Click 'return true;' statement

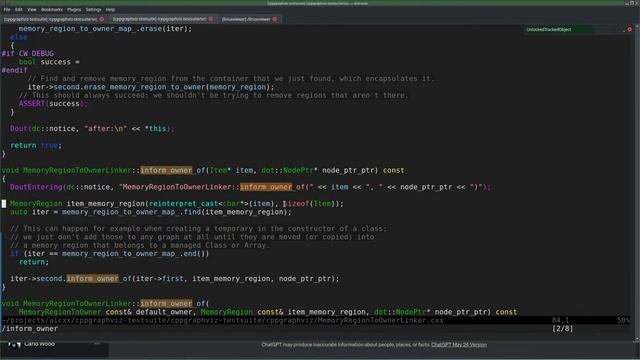click(x=36, y=145)
